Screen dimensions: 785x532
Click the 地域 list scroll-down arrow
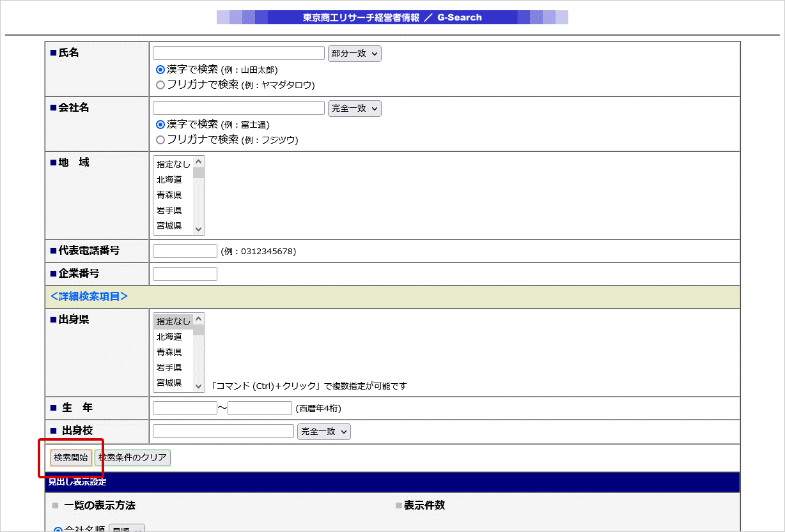point(198,229)
